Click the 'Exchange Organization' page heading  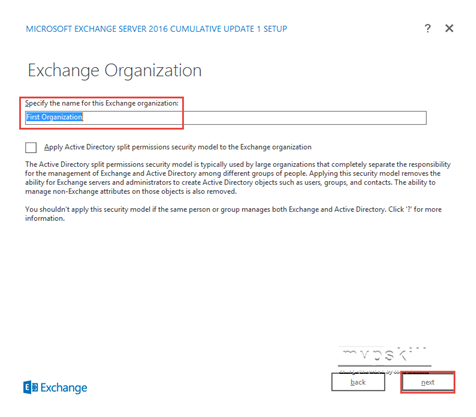click(x=115, y=71)
